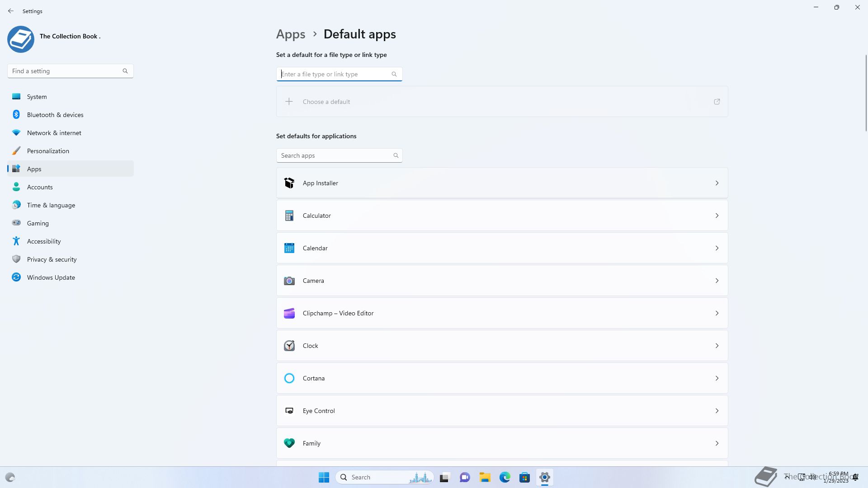
Task: Open Clipchamp – Video Editor chevron
Action: click(717, 313)
